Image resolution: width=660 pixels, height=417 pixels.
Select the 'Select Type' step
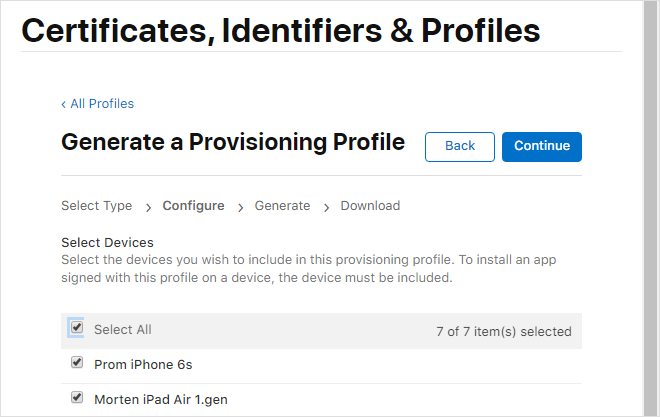[96, 206]
